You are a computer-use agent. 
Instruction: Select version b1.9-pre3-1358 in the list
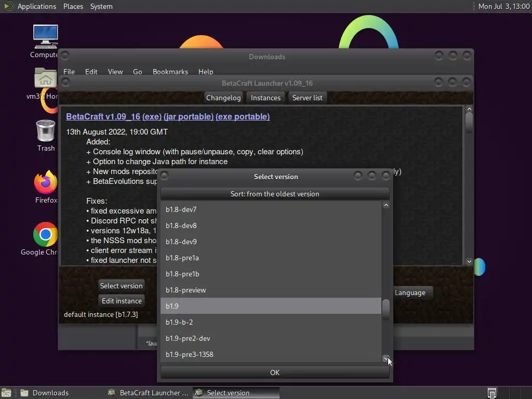pyautogui.click(x=271, y=354)
